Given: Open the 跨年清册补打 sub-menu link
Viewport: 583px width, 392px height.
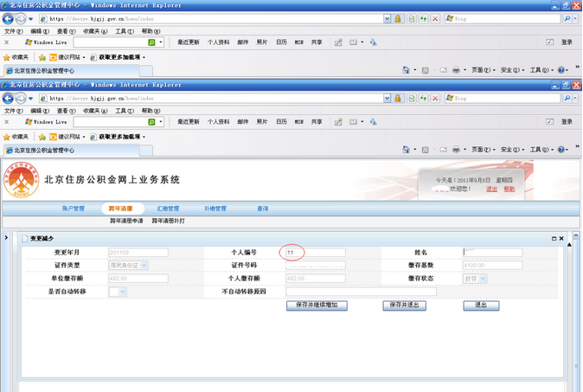Looking at the screenshot, I should (x=168, y=221).
